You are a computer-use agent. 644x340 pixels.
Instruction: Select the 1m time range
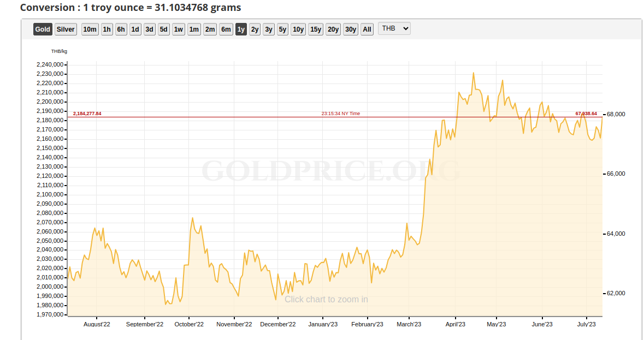[194, 29]
